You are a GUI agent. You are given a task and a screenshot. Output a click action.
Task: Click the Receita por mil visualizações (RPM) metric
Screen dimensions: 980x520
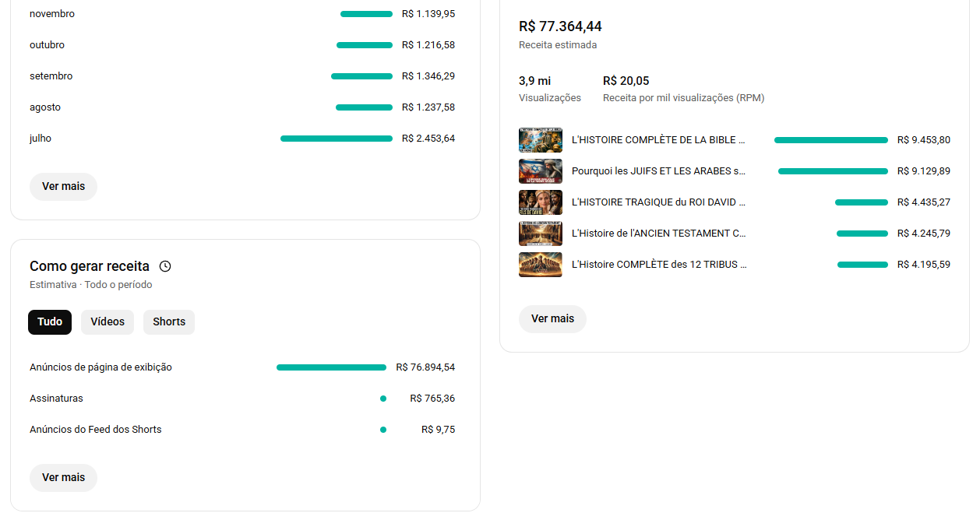[683, 90]
